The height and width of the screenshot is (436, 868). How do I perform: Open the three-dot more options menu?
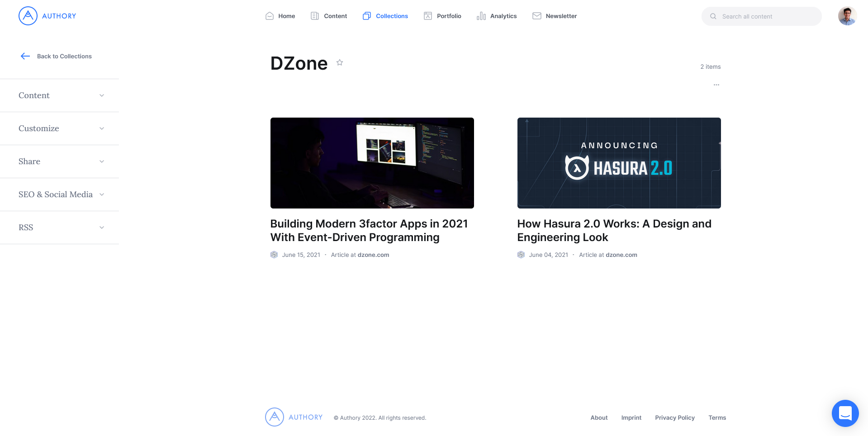pyautogui.click(x=716, y=85)
